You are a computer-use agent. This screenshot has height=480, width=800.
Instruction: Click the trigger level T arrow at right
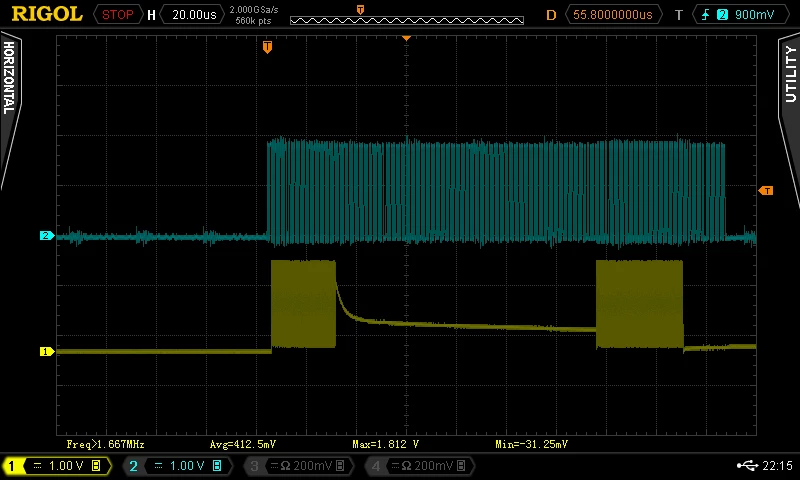point(765,191)
